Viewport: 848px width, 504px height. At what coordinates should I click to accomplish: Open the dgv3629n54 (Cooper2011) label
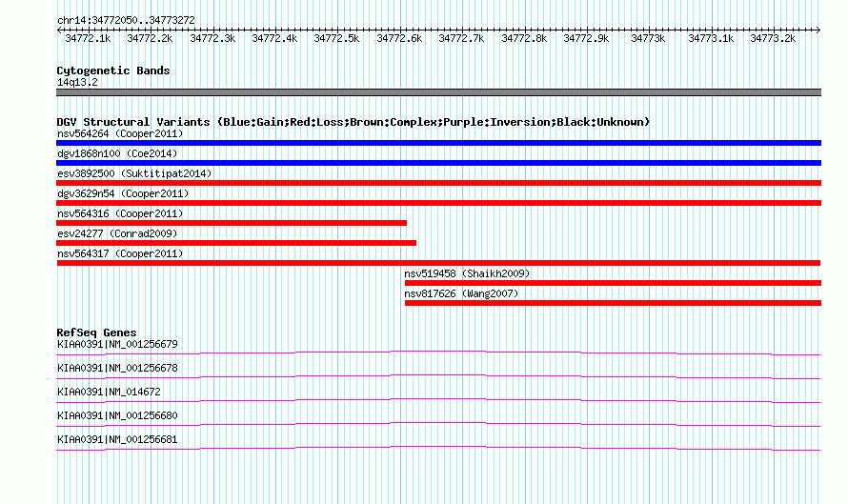tap(123, 193)
